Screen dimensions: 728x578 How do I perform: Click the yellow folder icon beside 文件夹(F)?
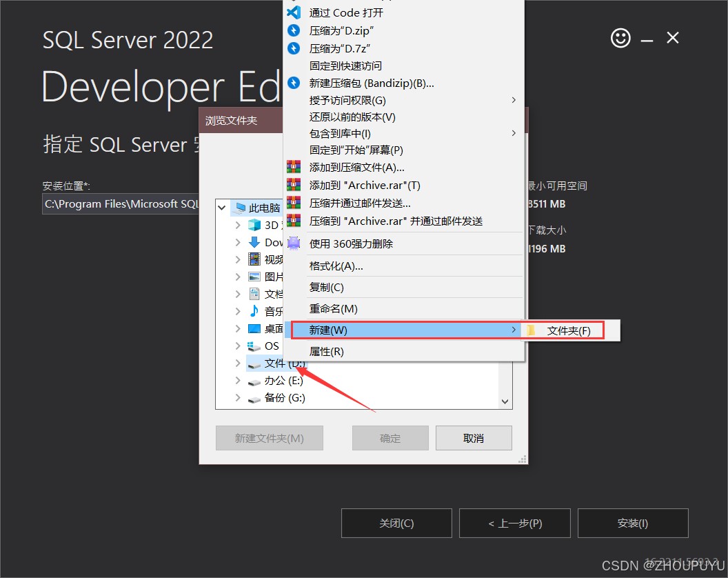tap(531, 331)
